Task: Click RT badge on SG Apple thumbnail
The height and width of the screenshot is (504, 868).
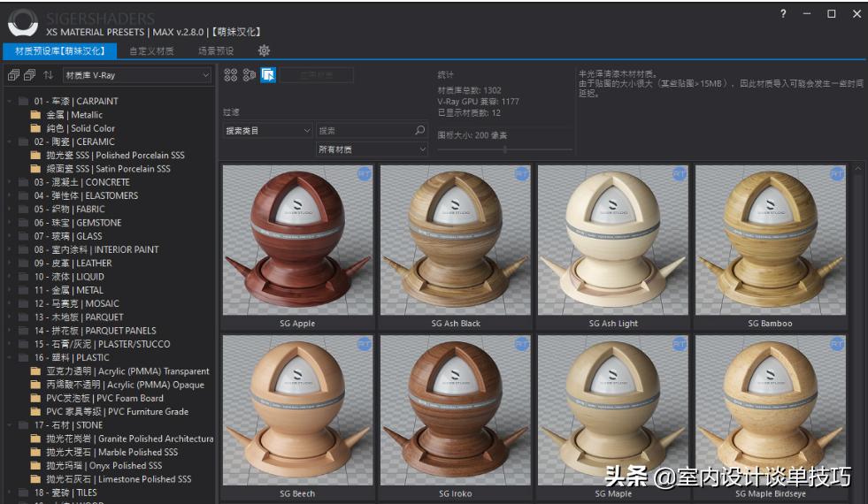Action: tap(365, 174)
